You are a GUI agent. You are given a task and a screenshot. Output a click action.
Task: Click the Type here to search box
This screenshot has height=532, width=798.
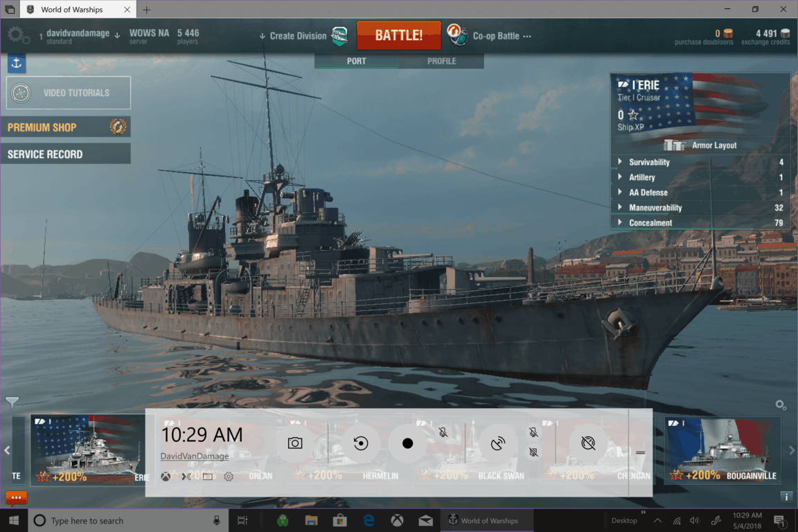(127, 520)
